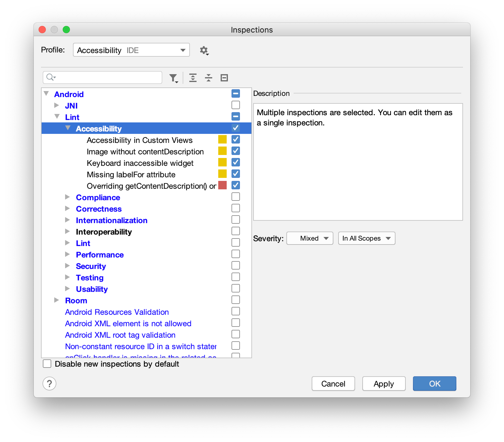Expand the Room node arrow
The width and height of the screenshot is (504, 442).
57,300
